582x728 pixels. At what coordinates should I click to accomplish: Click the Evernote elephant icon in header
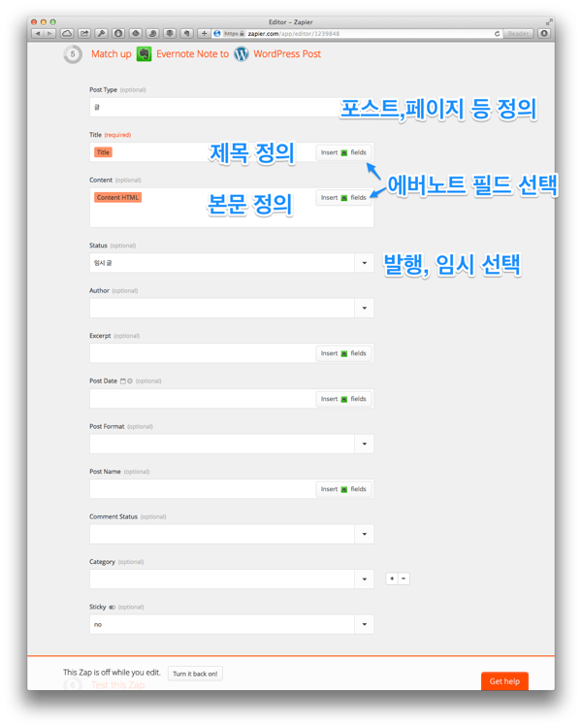[144, 54]
